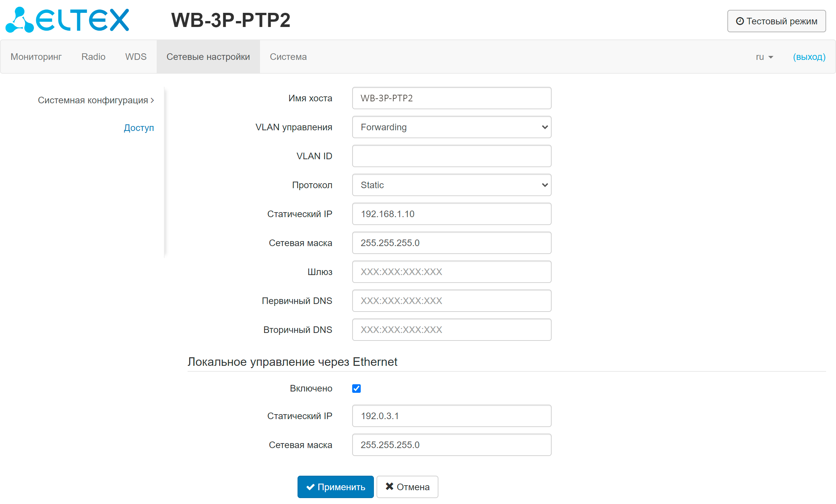
Task: Click the Первичный DNS field
Action: pos(451,300)
